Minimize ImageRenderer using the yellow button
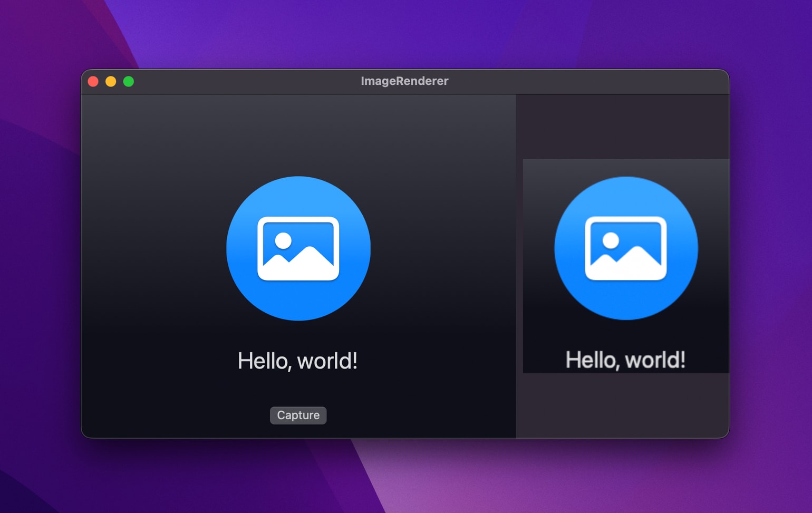The width and height of the screenshot is (812, 513). 111,81
